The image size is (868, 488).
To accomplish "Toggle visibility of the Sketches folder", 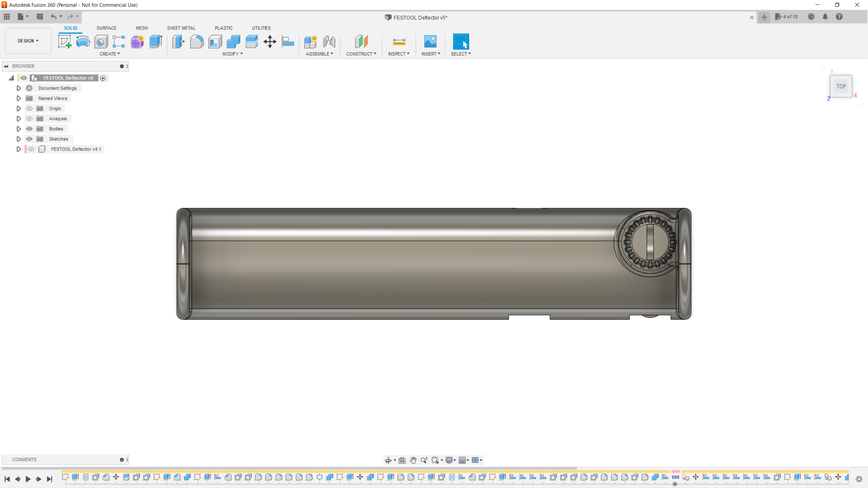I will 29,139.
